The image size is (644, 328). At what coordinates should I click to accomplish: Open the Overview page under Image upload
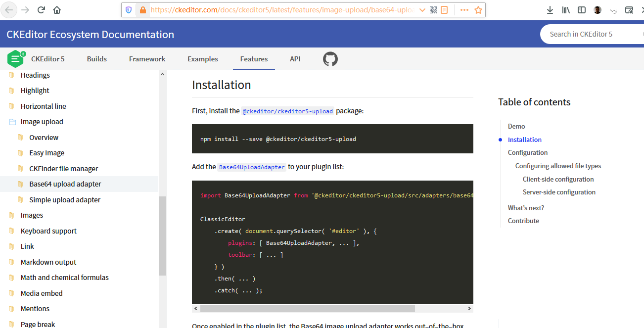click(44, 138)
